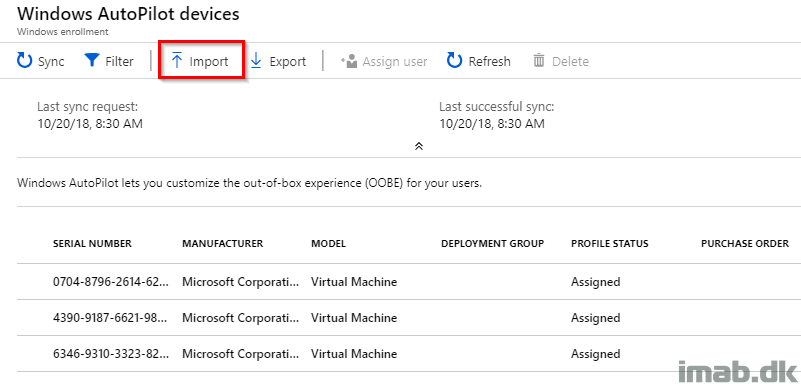Image resolution: width=801 pixels, height=384 pixels.
Task: Click Assigned status in the first row
Action: (x=596, y=282)
